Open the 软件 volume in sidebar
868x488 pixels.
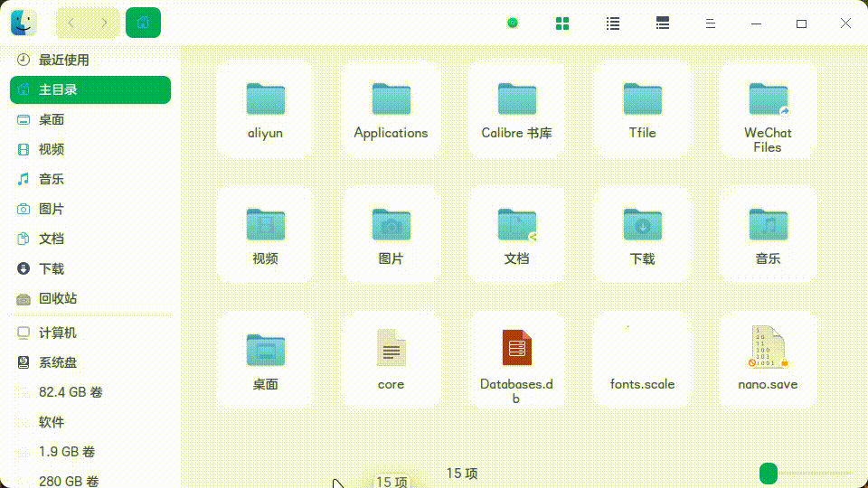[90, 422]
